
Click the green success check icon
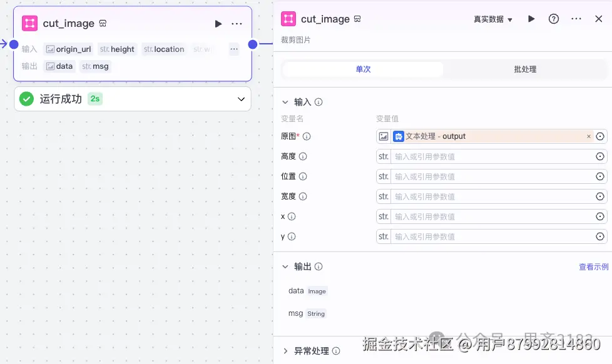click(26, 99)
